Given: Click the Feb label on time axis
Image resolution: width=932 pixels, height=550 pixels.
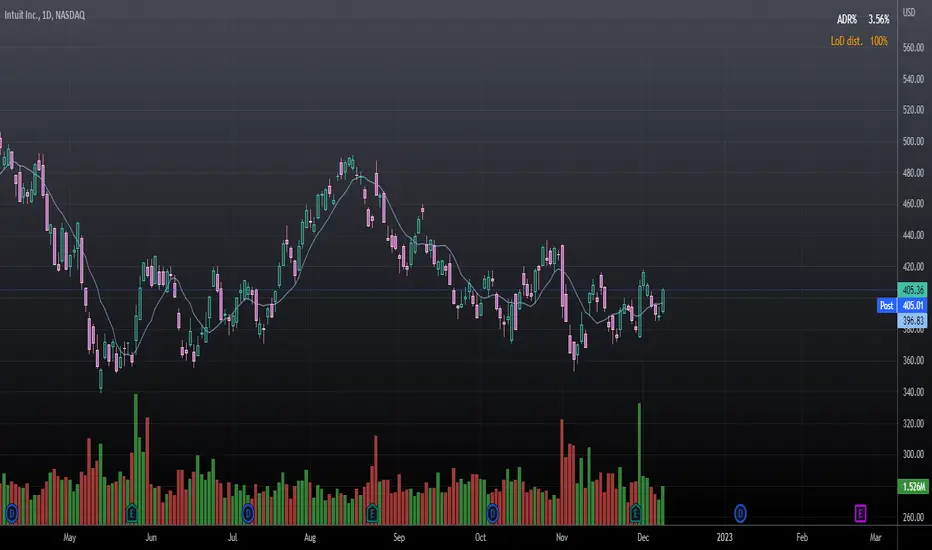Looking at the screenshot, I should coord(802,538).
